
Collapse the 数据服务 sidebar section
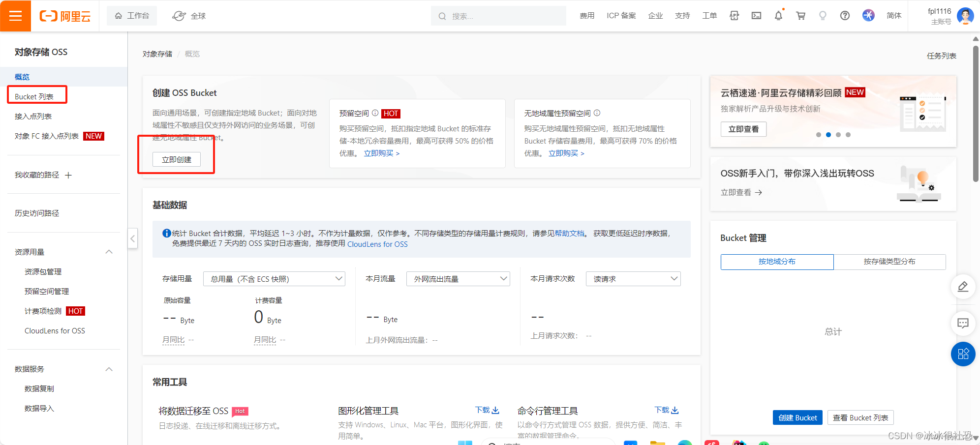109,369
